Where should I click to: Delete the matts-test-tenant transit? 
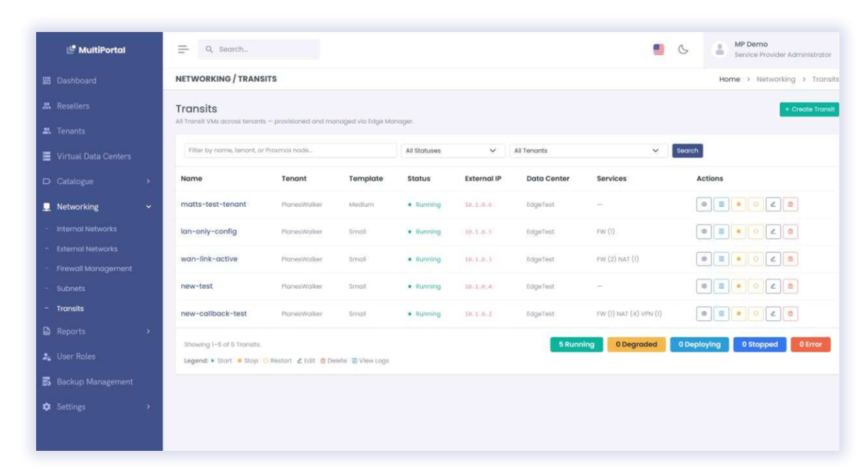pos(790,204)
